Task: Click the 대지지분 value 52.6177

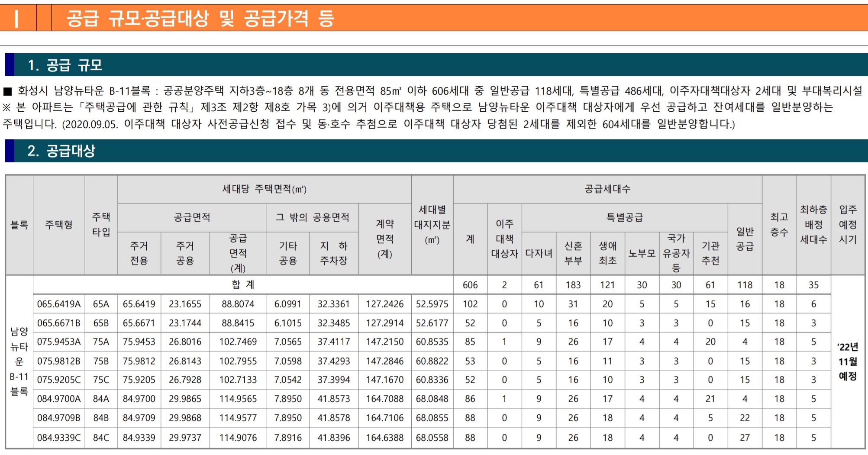Action: click(432, 323)
